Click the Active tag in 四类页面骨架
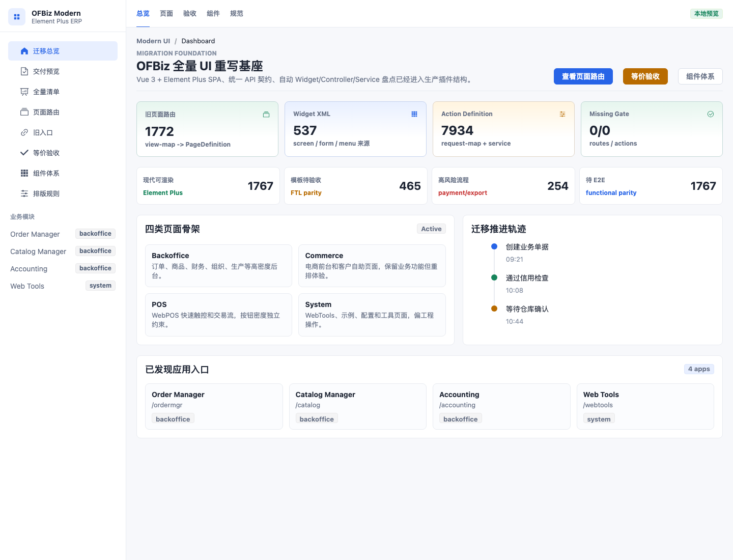 coord(431,229)
